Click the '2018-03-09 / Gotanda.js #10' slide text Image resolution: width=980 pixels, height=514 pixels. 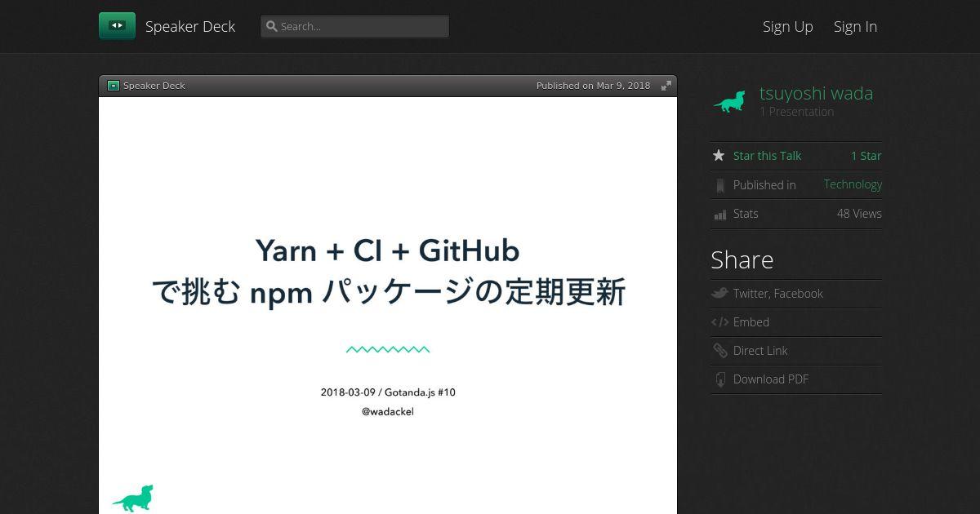click(388, 392)
